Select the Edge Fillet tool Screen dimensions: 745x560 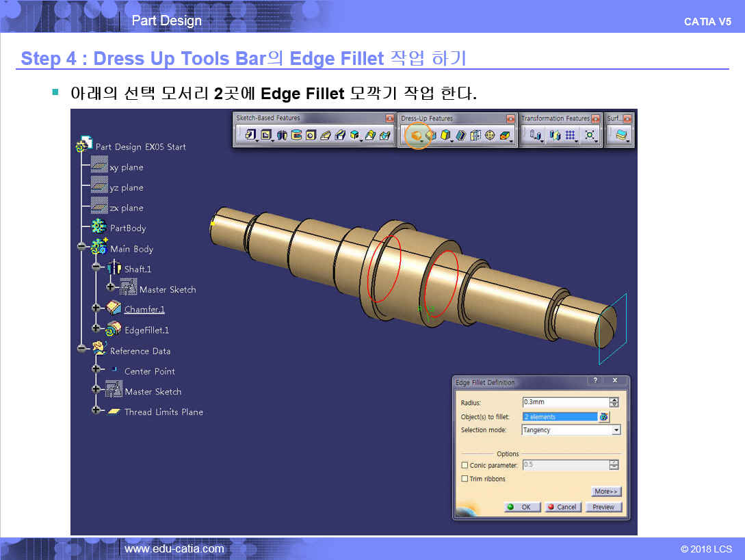415,135
